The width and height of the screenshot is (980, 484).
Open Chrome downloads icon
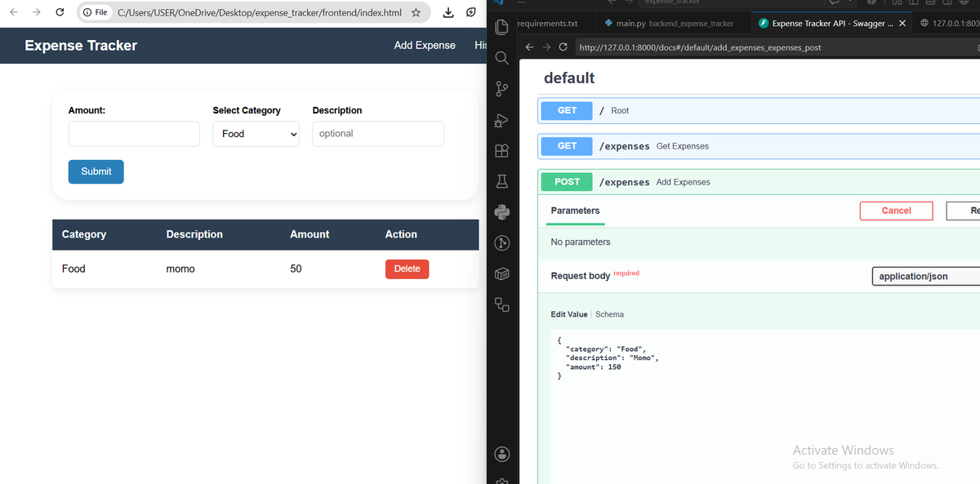click(x=448, y=13)
